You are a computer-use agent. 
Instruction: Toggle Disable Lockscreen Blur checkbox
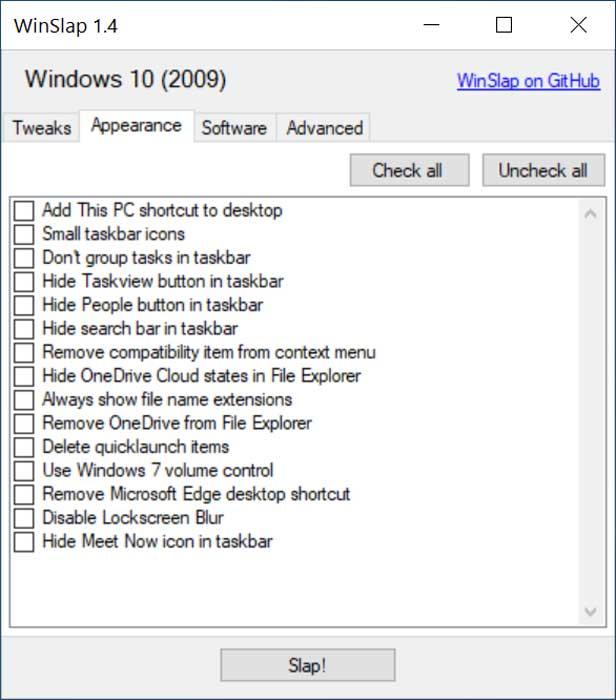tap(24, 518)
